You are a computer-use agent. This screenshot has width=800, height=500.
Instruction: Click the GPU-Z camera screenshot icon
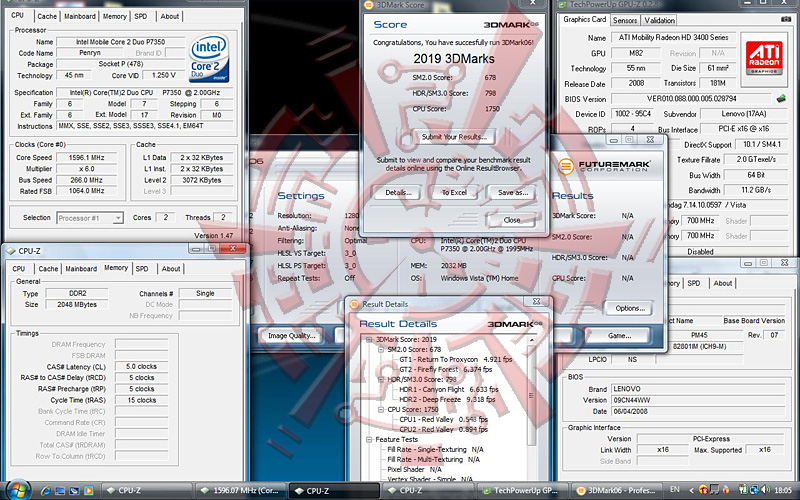[x=786, y=19]
